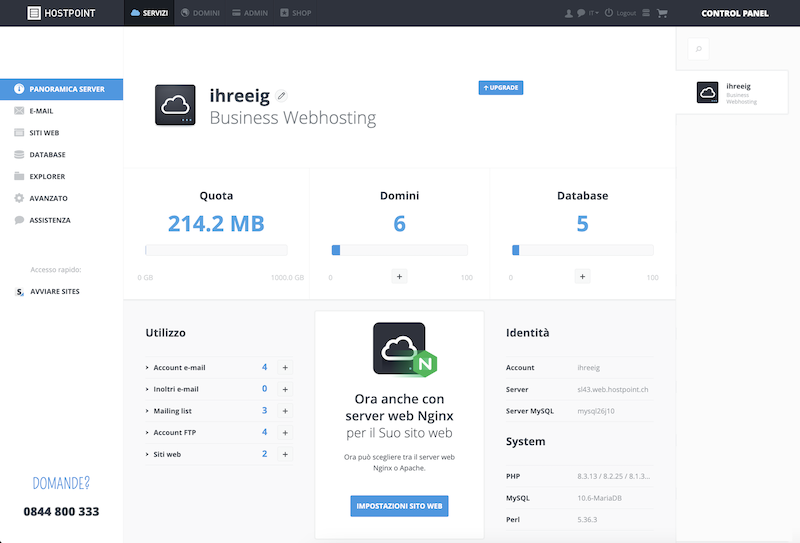
Task: Click the Account value ihreeig under Identità
Action: pyautogui.click(x=589, y=367)
